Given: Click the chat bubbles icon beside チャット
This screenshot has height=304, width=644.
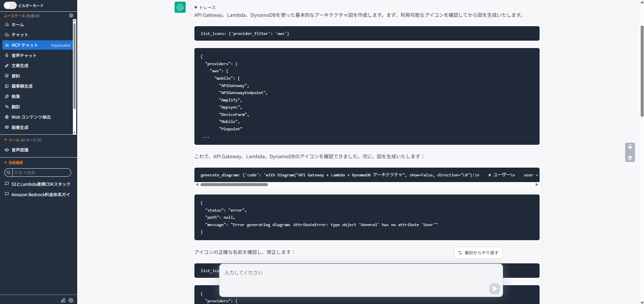Looking at the screenshot, I should coord(7,35).
